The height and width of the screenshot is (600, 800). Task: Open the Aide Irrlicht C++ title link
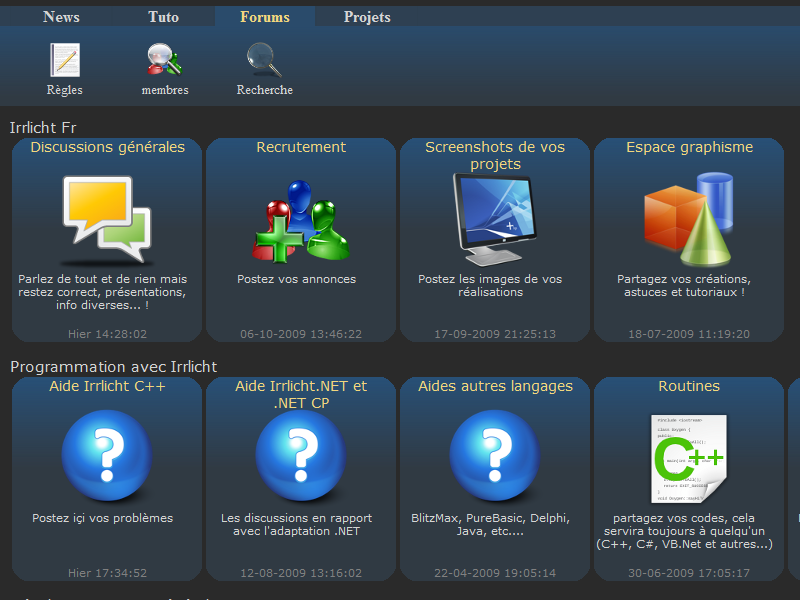[107, 386]
